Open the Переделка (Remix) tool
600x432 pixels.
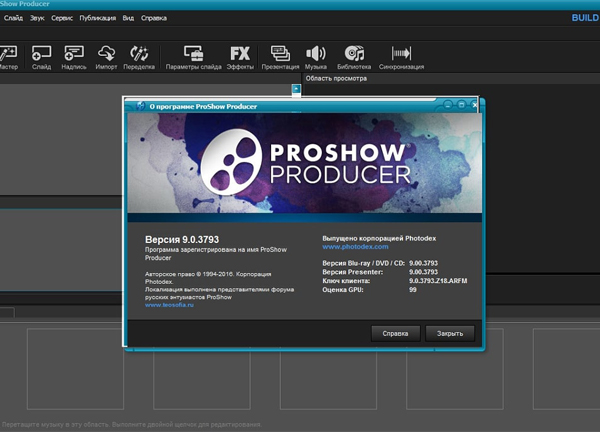[x=139, y=56]
